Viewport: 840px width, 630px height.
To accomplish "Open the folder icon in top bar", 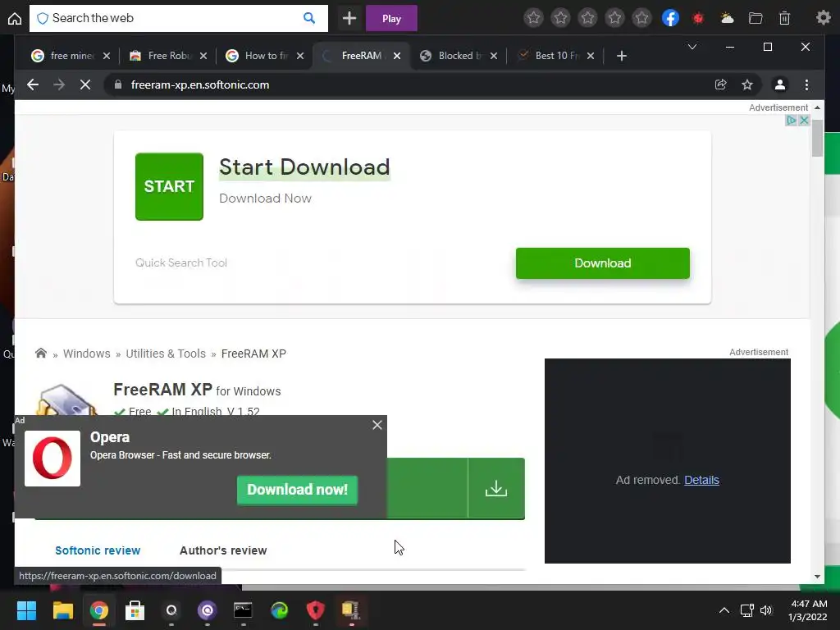I will point(756,18).
